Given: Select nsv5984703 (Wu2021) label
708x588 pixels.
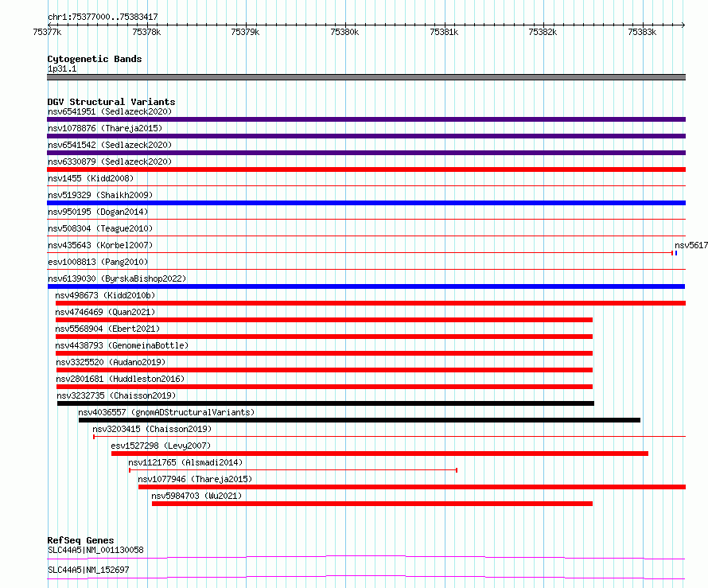Looking at the screenshot, I should (196, 496).
